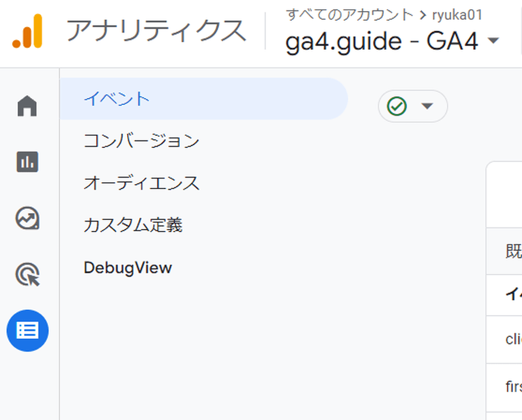Click the green checkmark status icon

point(397,106)
